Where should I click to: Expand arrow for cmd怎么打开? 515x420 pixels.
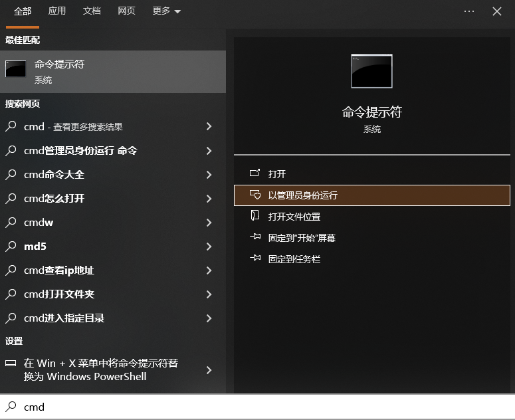tap(209, 199)
